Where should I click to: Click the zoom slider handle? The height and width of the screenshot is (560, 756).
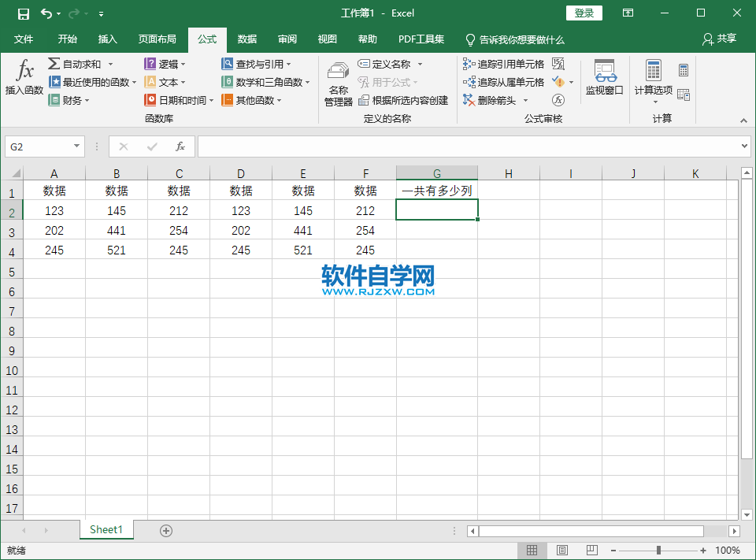pos(658,550)
